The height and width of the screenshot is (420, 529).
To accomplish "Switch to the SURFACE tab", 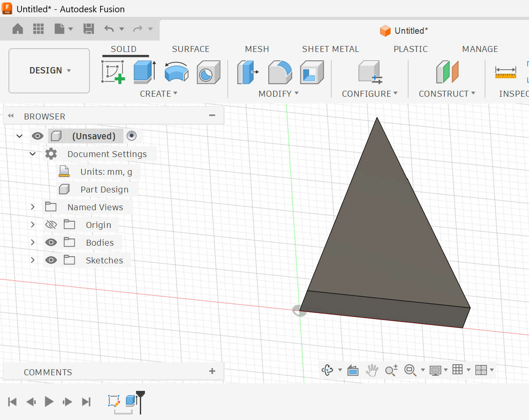I will (191, 49).
